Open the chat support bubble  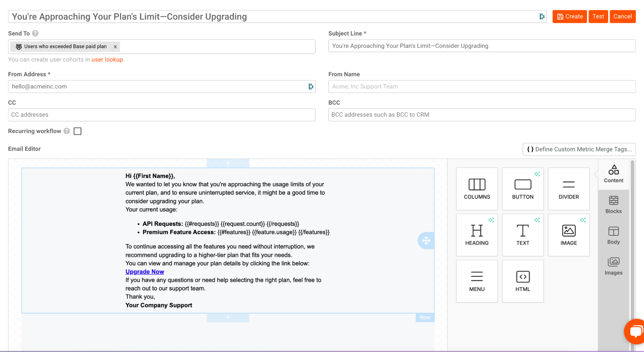[635, 331]
